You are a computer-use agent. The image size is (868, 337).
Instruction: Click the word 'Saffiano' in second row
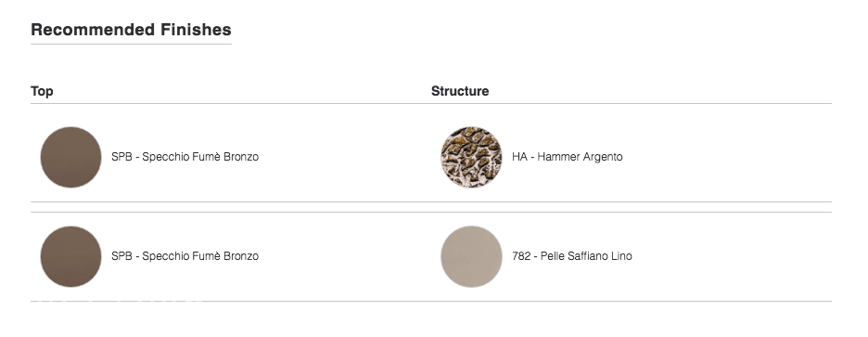(x=588, y=256)
